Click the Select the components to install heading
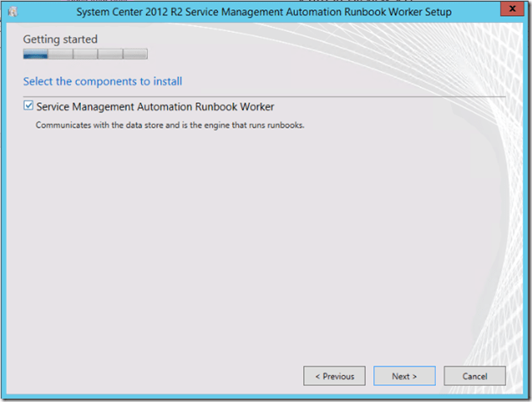Viewport: 532px width, 402px height. (102, 81)
